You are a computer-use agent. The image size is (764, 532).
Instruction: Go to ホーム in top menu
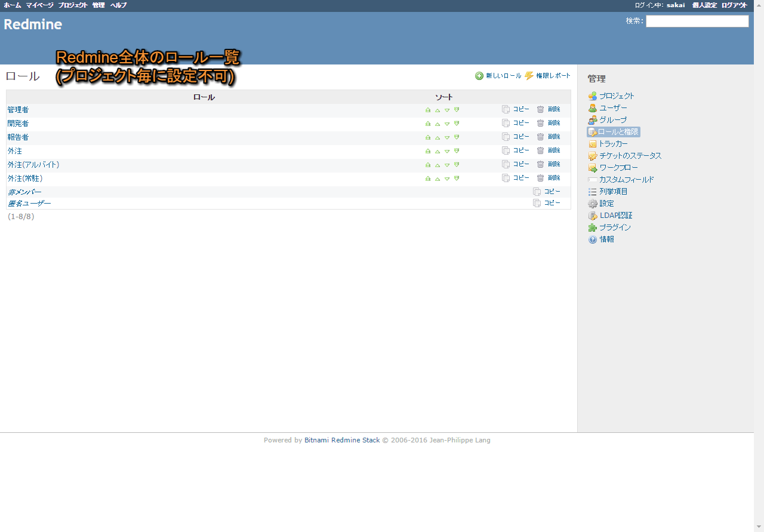tap(13, 5)
